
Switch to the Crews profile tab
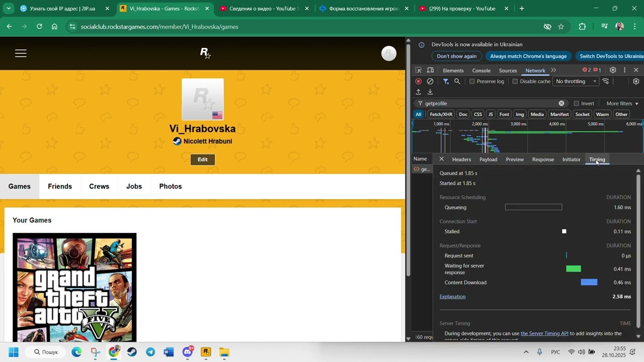tap(99, 187)
